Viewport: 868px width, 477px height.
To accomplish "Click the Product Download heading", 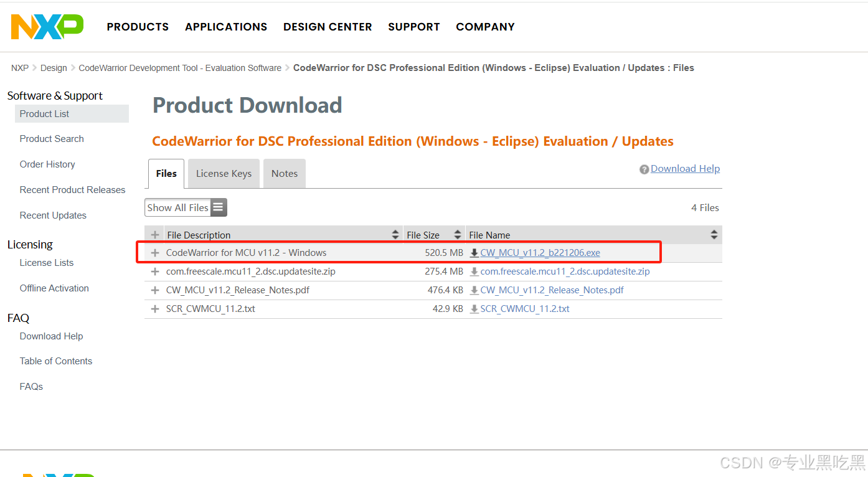I will tap(247, 105).
